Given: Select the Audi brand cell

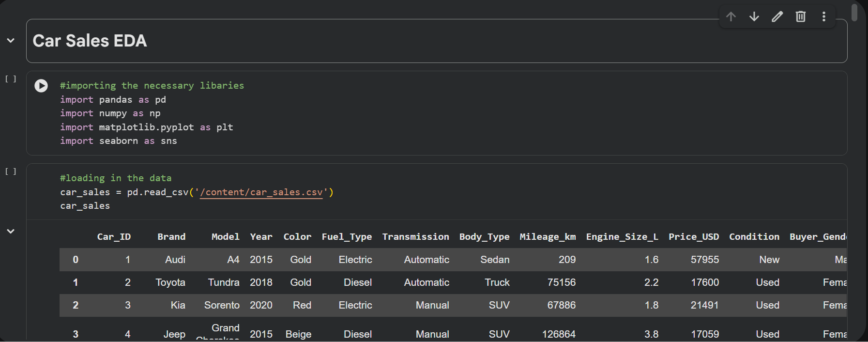Looking at the screenshot, I should coord(175,260).
